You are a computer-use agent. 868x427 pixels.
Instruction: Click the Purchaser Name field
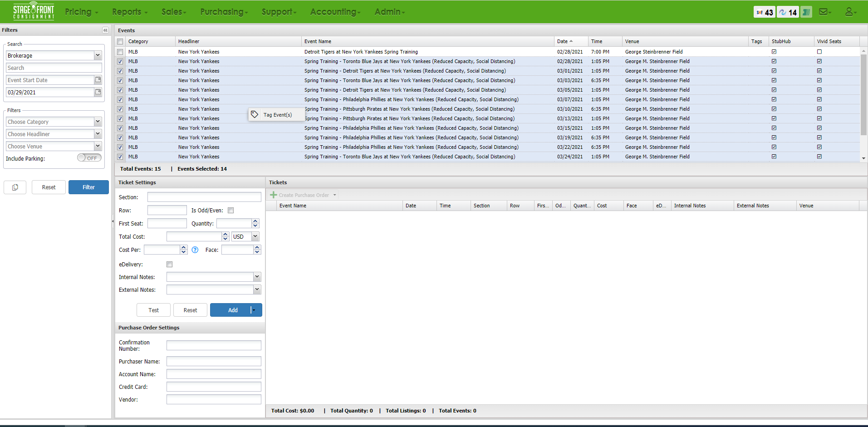click(214, 361)
